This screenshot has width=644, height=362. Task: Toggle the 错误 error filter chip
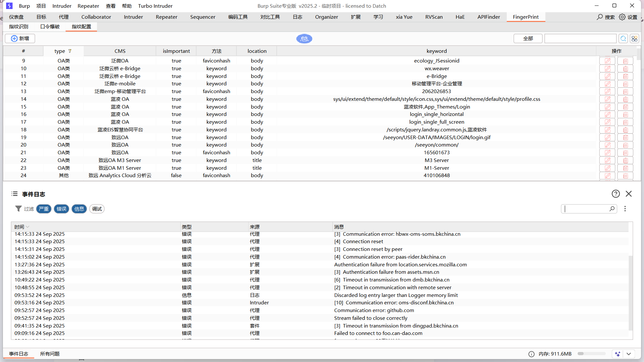coord(62,209)
